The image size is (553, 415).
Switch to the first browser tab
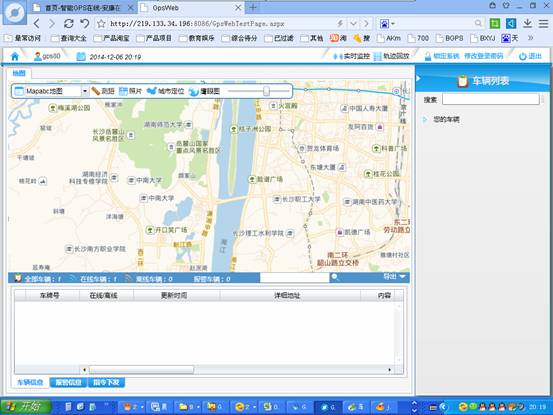[82, 8]
